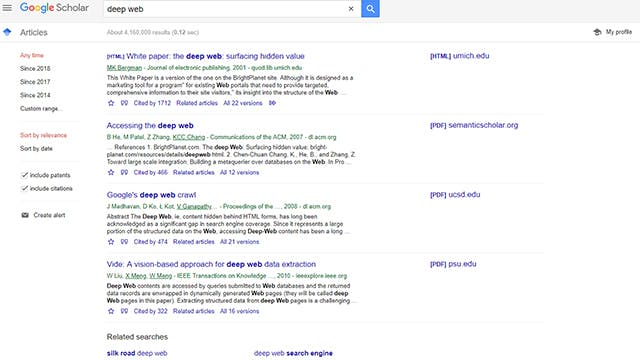Click Cited by 474 link
This screenshot has height=360, width=640.
coord(151,242)
